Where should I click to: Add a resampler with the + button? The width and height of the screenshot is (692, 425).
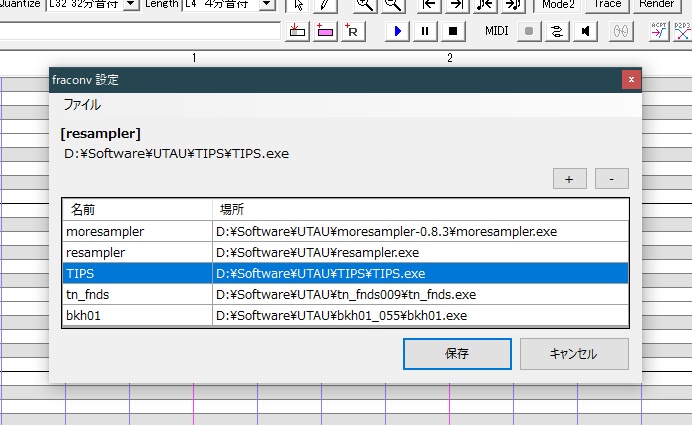pos(569,179)
